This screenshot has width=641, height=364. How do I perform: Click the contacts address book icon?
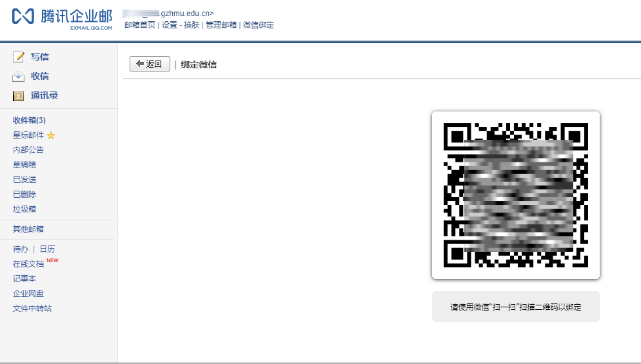[x=19, y=96]
